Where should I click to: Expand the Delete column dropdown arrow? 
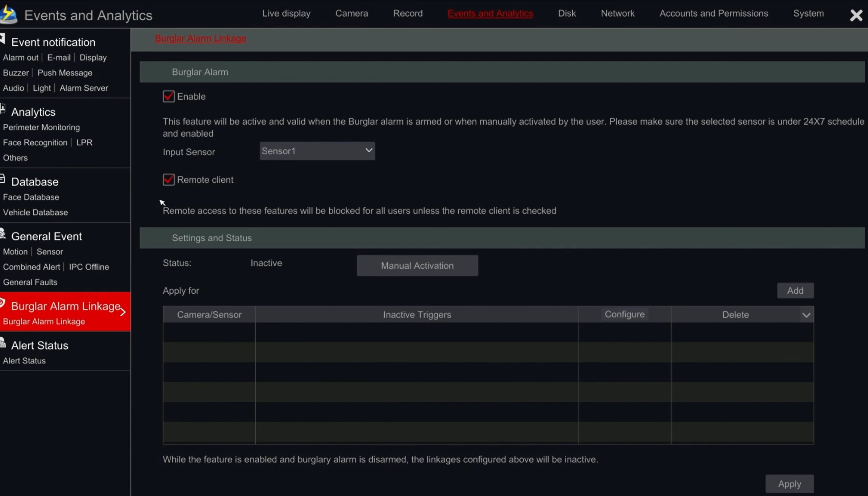[806, 315]
